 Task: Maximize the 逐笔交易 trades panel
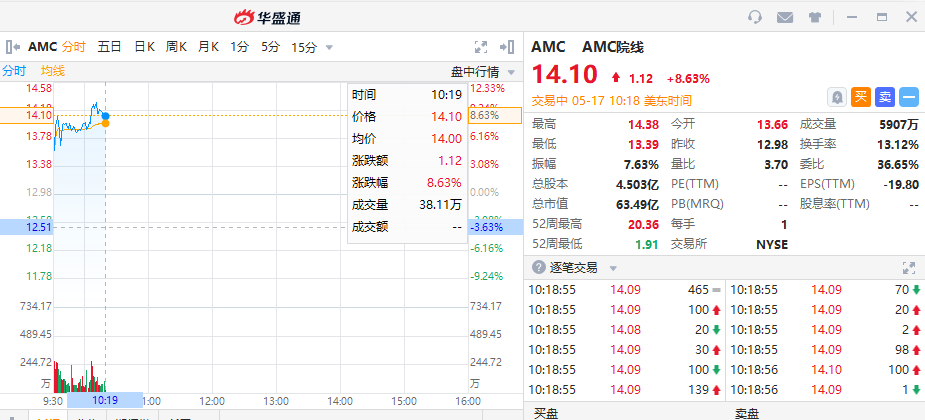[908, 268]
